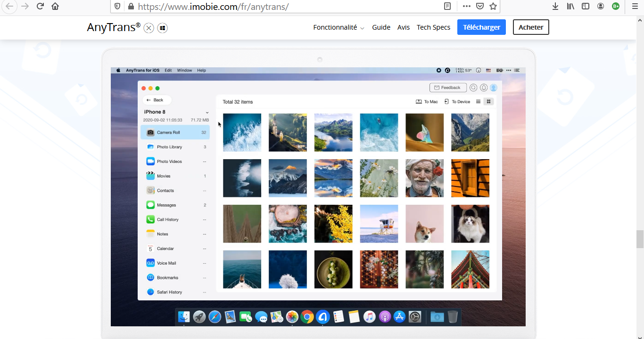
Task: Click the AnyTrans app icon in the dock
Action: pyautogui.click(x=322, y=317)
